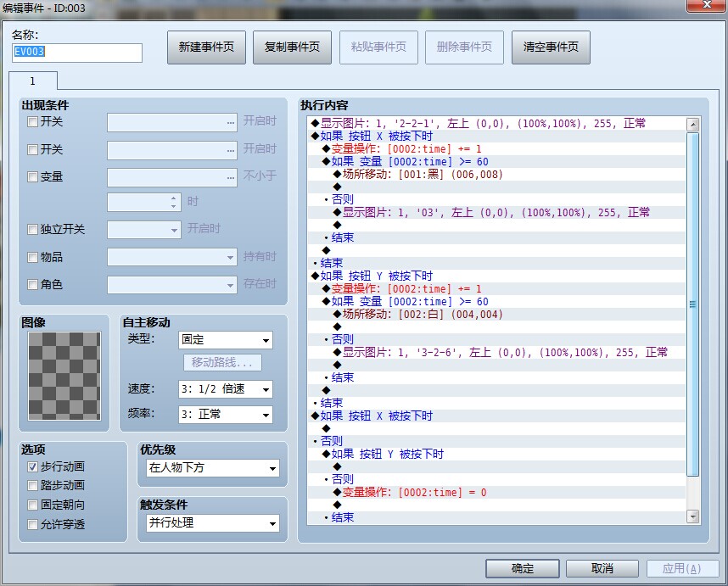The height and width of the screenshot is (586, 728).
Task: Select the 显示图片 '2-2-1' command line
Action: point(496,124)
